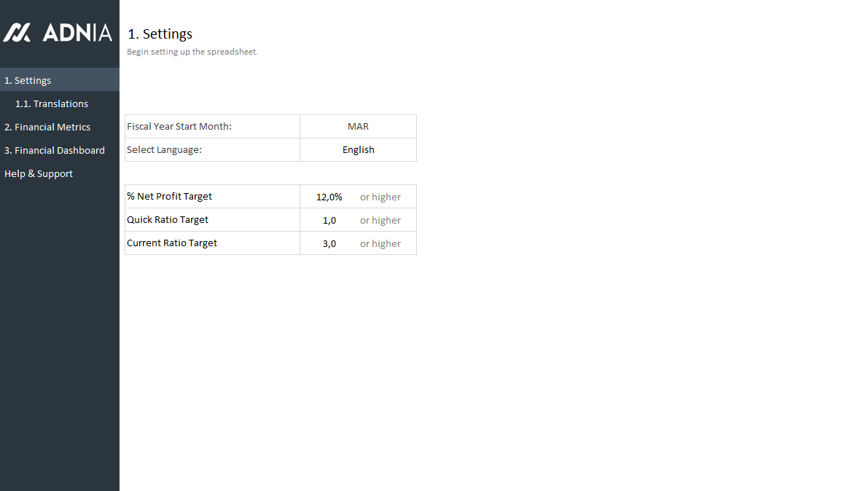Click the 1. Settings page heading
This screenshot has width=868, height=491.
point(160,34)
